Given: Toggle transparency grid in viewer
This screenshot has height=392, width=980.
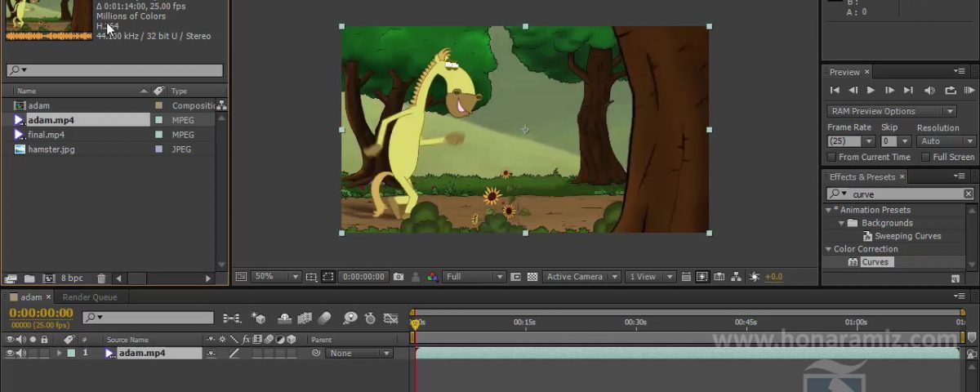Looking at the screenshot, I should [x=532, y=277].
